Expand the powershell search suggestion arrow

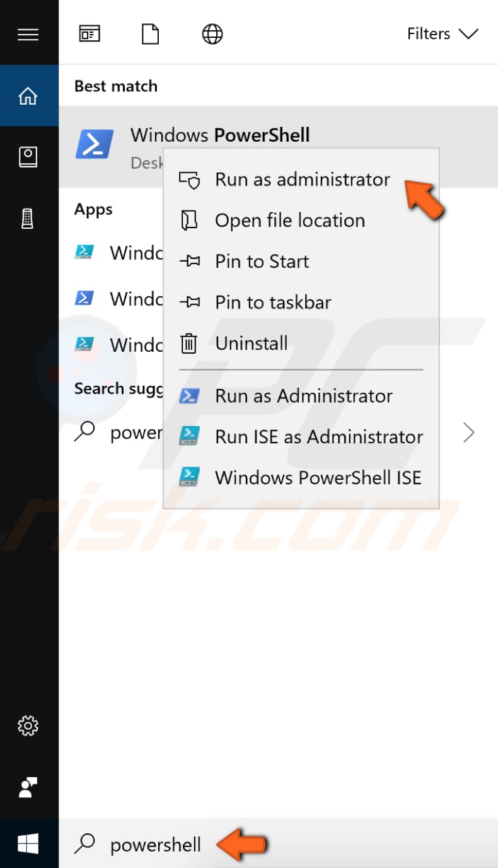[469, 432]
